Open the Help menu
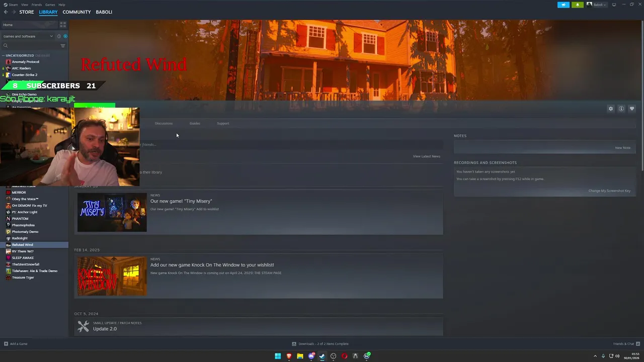This screenshot has width=644, height=362. coord(61,5)
